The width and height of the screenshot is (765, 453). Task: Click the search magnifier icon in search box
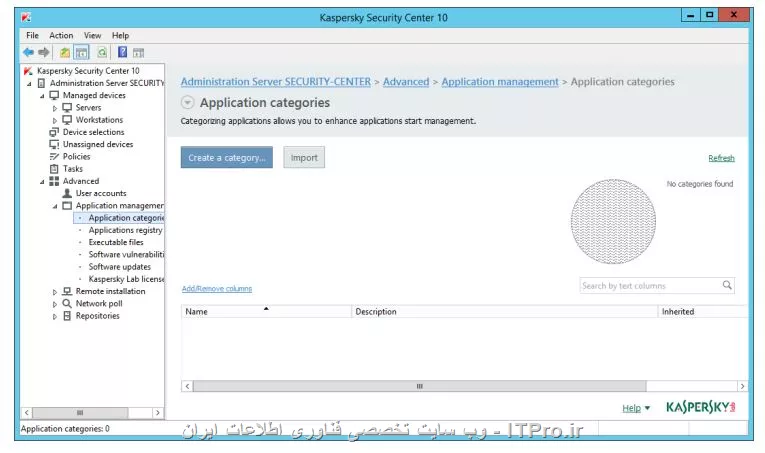(727, 285)
